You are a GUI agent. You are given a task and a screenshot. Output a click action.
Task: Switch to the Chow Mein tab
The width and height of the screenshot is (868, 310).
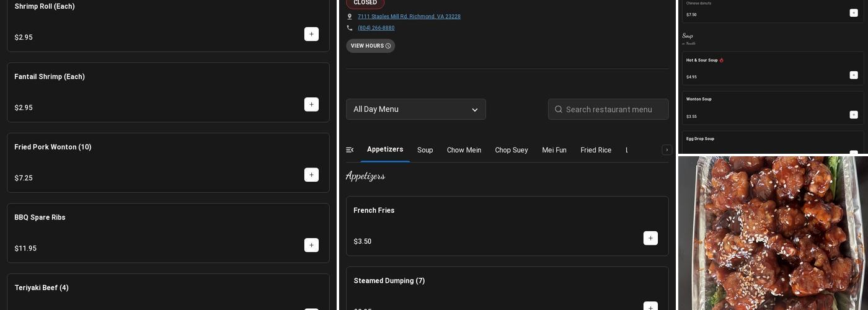tap(464, 150)
